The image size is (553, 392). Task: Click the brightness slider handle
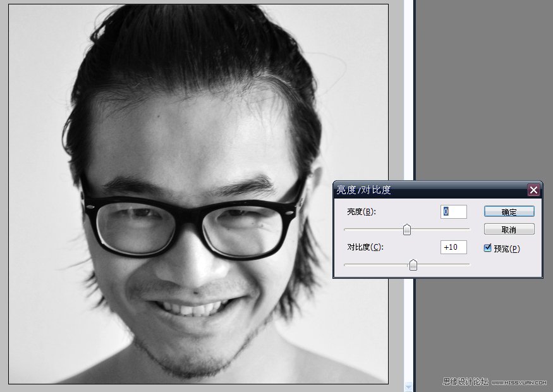[407, 230]
